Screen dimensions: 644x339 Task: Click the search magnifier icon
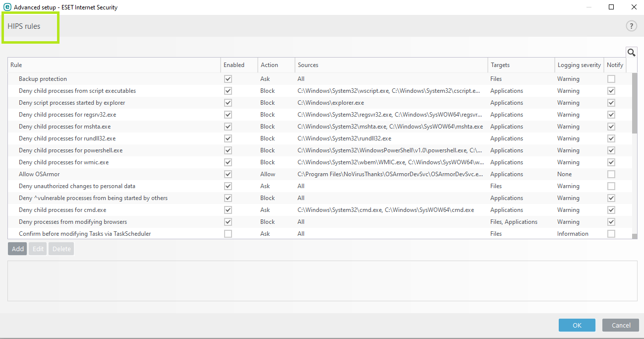631,53
